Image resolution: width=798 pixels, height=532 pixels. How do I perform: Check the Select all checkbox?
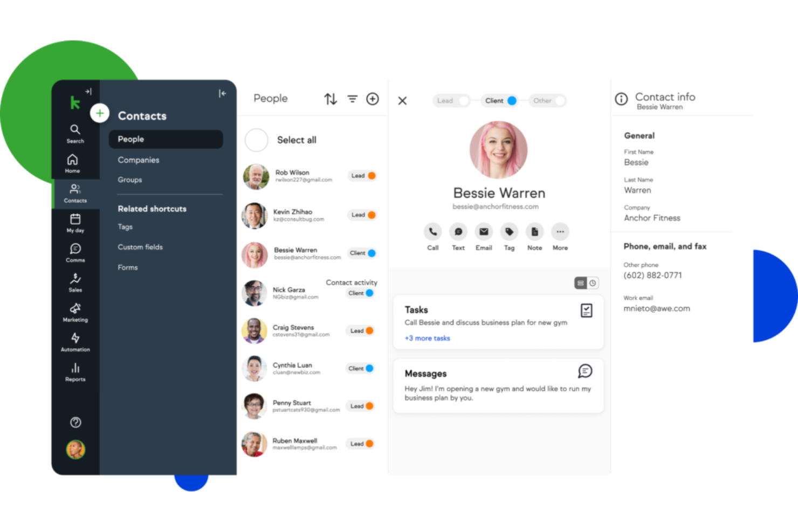[256, 140]
